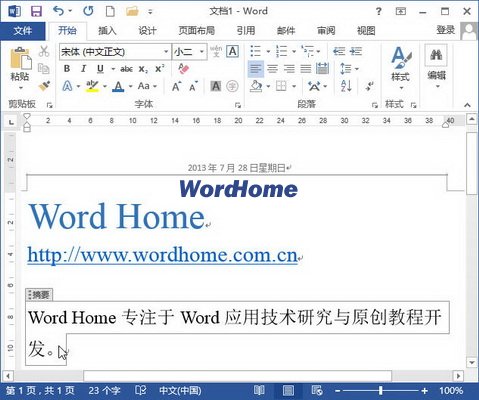479x400 pixels.
Task: Open the Borders dropdown arrow
Action: coord(294,86)
